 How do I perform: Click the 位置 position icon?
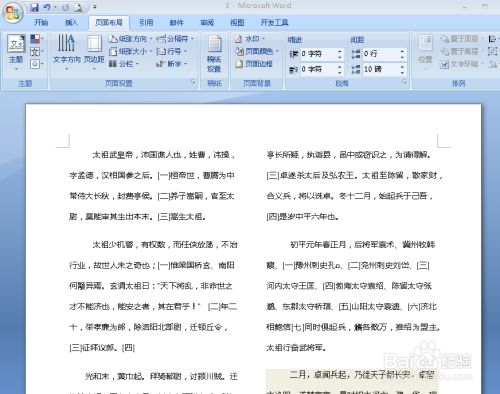click(x=425, y=52)
